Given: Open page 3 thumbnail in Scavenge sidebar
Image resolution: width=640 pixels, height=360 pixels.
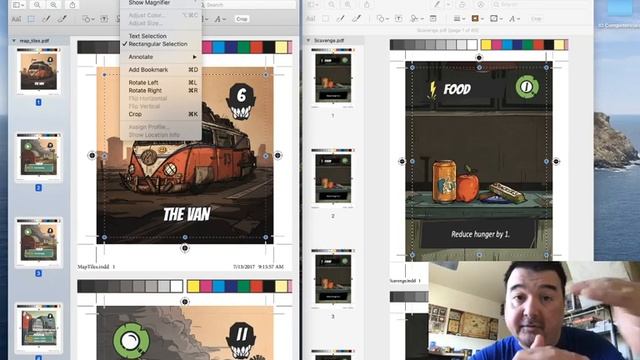Looking at the screenshot, I should pos(333,279).
